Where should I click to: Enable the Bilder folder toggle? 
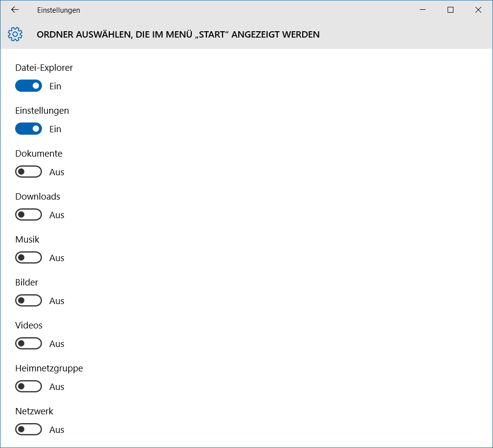(28, 301)
